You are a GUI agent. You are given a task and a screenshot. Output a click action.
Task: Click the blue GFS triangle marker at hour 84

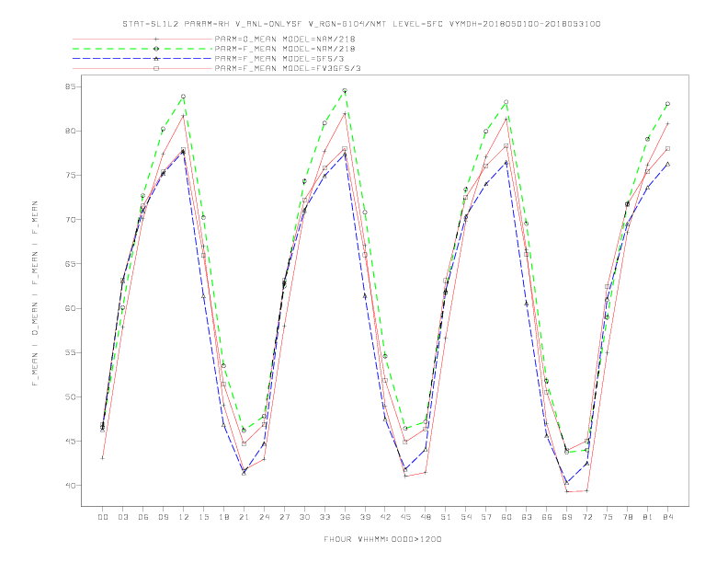pyautogui.click(x=668, y=164)
